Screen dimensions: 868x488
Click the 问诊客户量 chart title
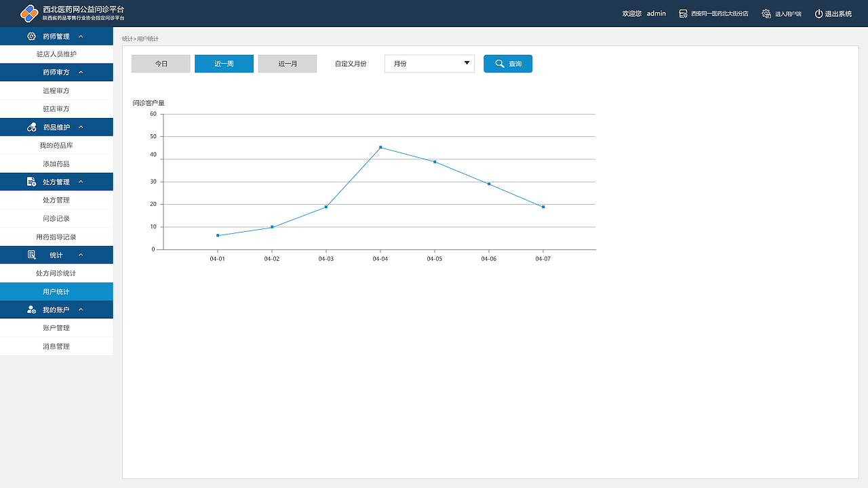click(x=149, y=103)
